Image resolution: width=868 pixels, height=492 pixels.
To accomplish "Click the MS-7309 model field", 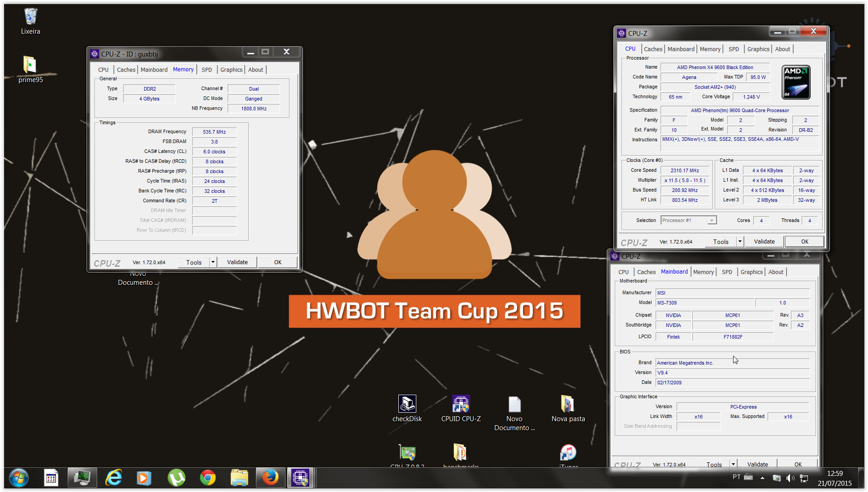I will 705,303.
